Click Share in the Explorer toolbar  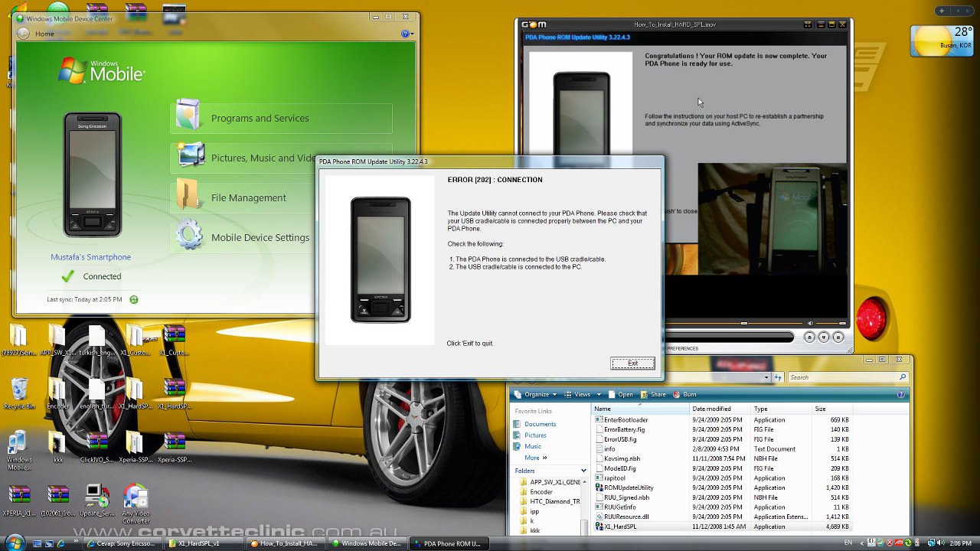(652, 395)
